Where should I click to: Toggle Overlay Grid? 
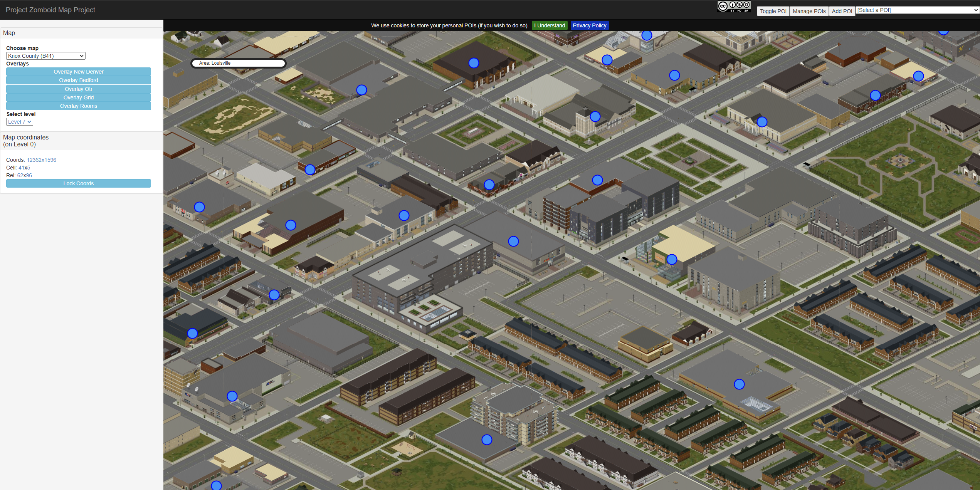79,97
